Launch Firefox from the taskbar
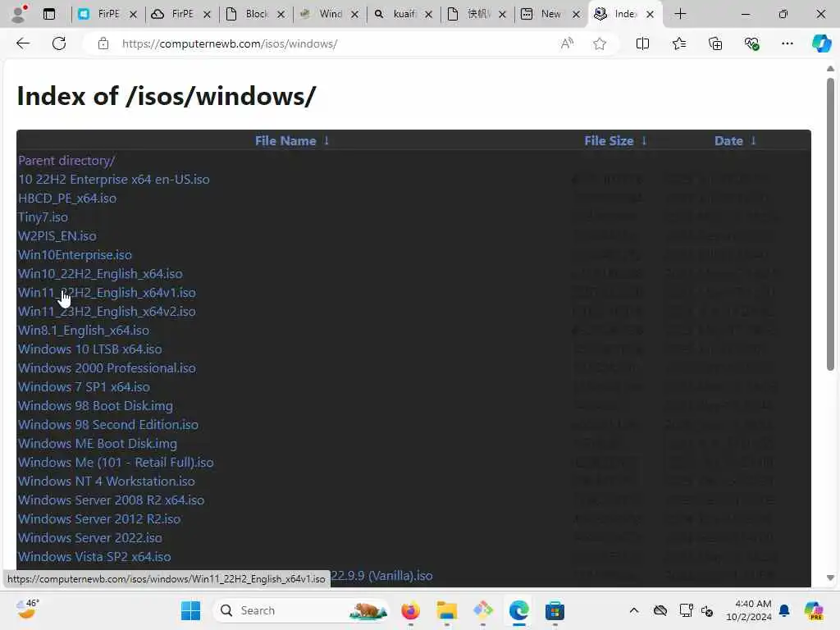 pyautogui.click(x=410, y=610)
